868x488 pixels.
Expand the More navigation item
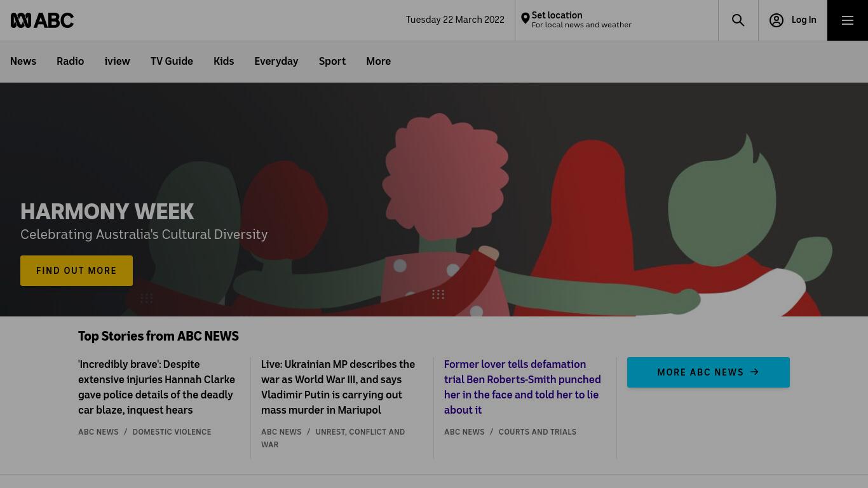378,62
